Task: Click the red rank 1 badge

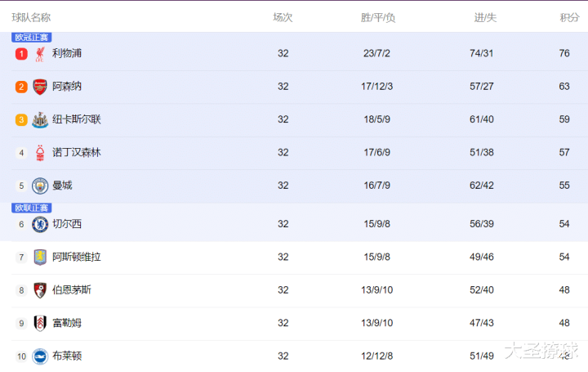Action: click(21, 54)
